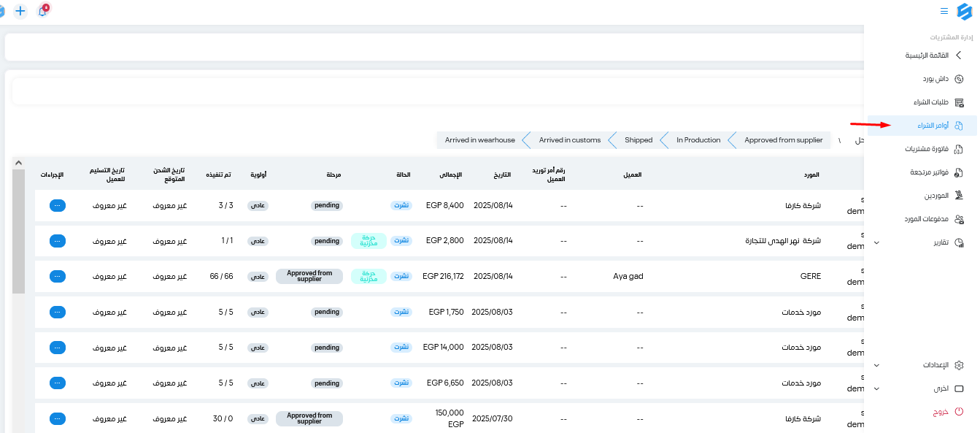980x433 pixels.
Task: Filter by Arrived in customs stage
Action: 570,140
